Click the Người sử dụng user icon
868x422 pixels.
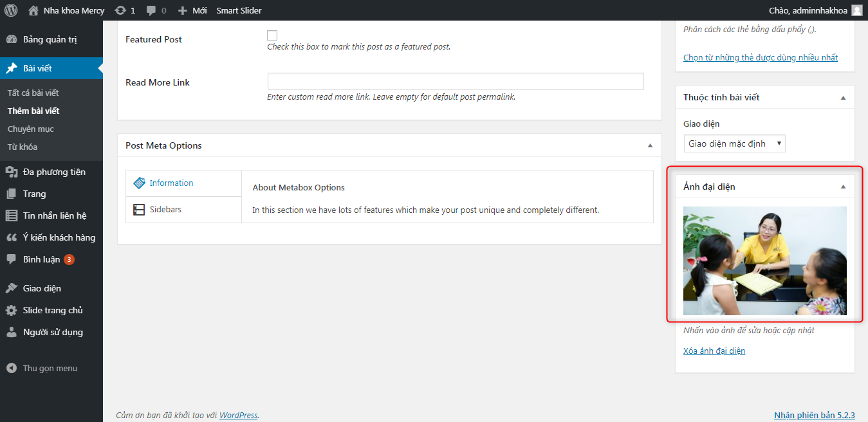(12, 332)
